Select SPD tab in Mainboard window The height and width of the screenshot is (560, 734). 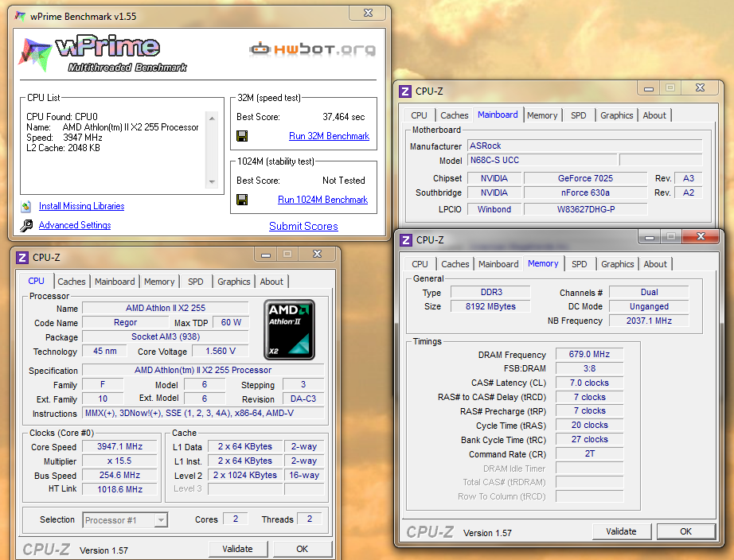(x=579, y=115)
